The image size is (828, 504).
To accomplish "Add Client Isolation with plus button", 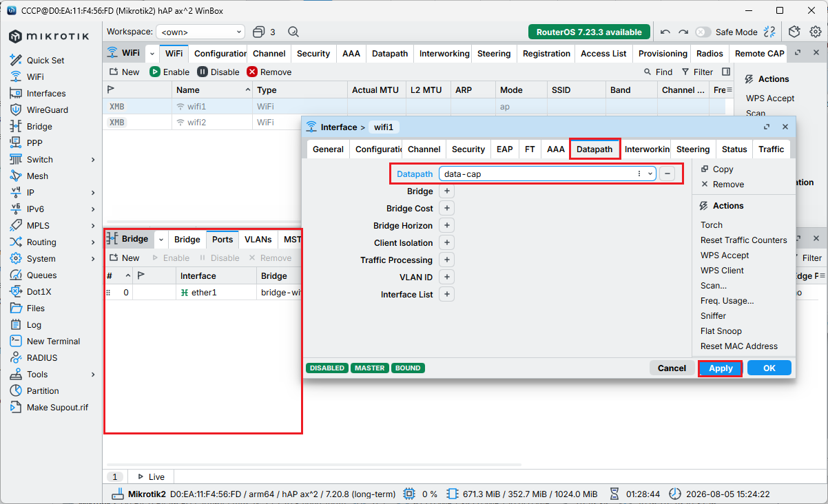I will [446, 242].
